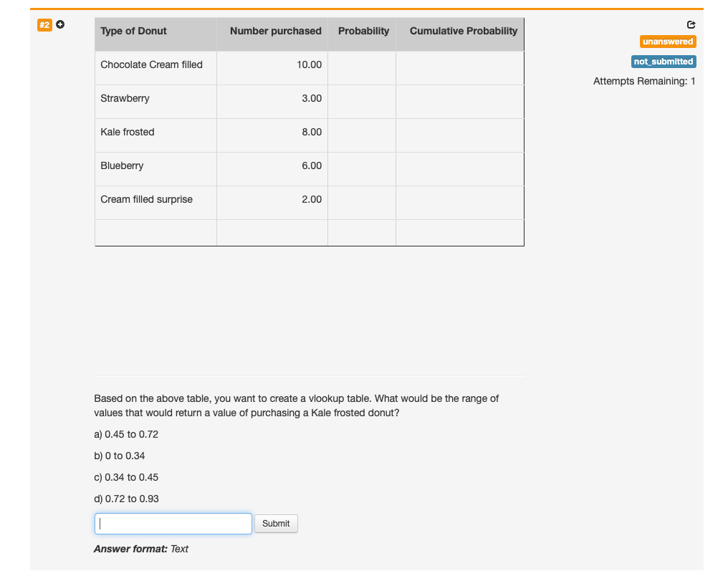This screenshot has width=728, height=581.
Task: Click inside the answer text input field
Action: pos(172,524)
